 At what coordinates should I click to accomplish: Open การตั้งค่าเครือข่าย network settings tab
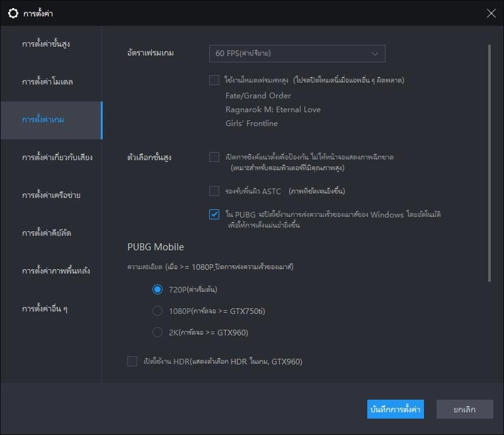pos(50,195)
